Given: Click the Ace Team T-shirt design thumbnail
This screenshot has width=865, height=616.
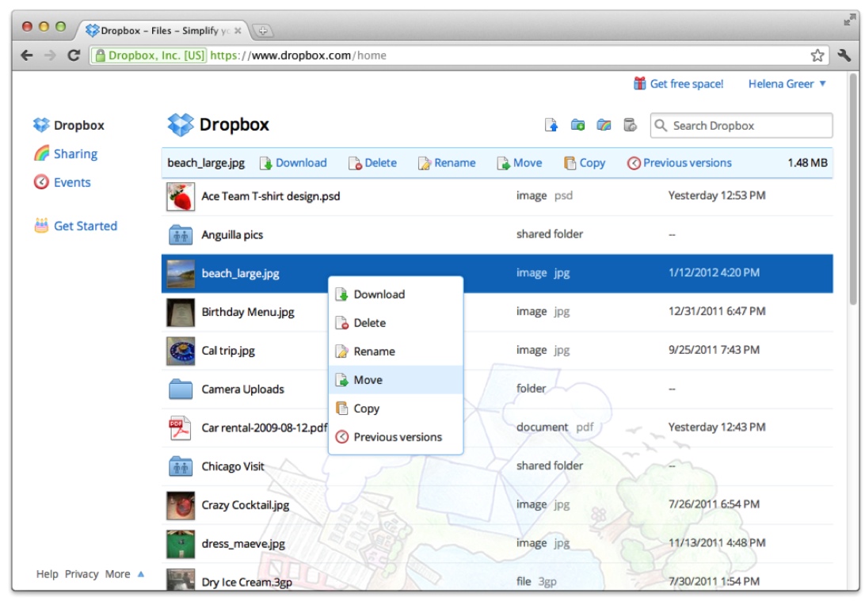Looking at the screenshot, I should click(x=181, y=197).
